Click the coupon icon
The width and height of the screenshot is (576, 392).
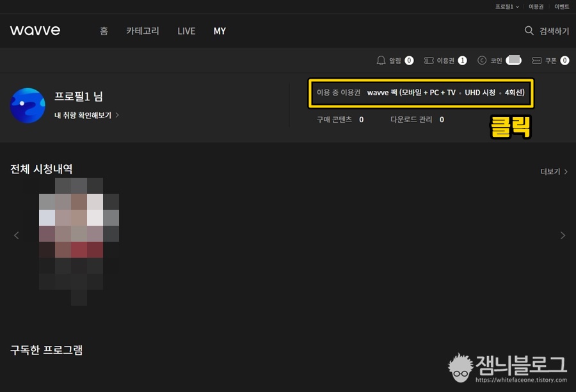[x=537, y=61]
